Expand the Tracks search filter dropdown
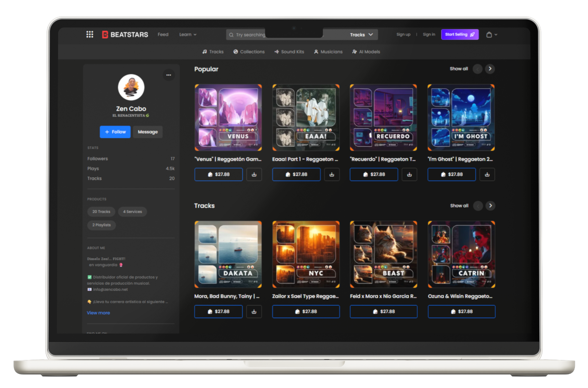The image size is (588, 388). click(x=361, y=35)
